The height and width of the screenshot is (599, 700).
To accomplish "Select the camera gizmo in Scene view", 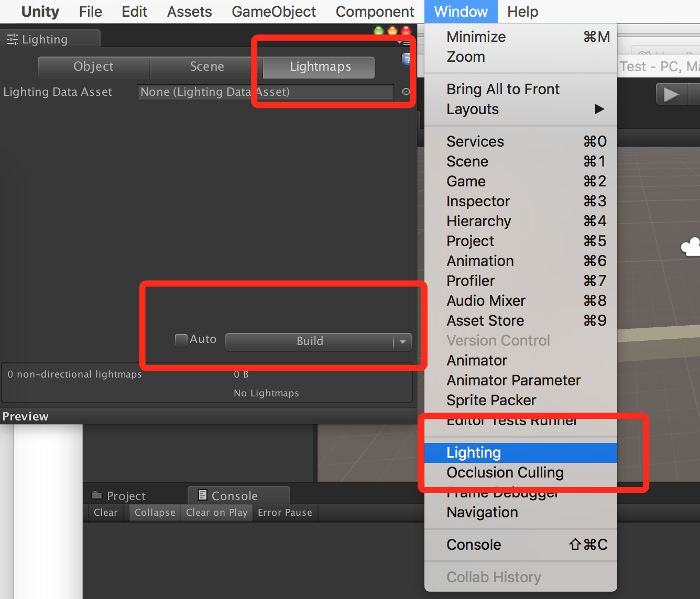I will [691, 246].
